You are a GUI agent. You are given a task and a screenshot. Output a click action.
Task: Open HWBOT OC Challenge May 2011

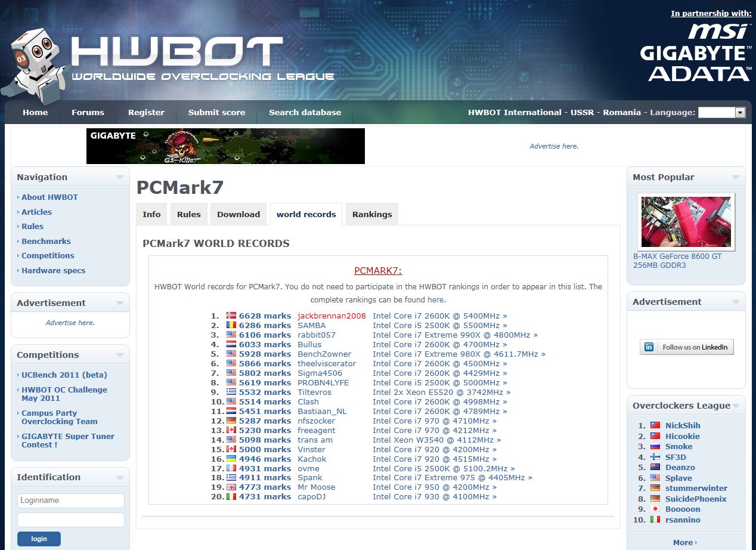pyautogui.click(x=64, y=394)
